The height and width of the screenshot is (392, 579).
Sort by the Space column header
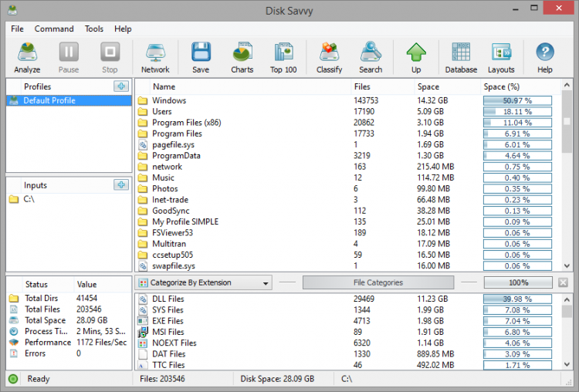tap(448, 86)
